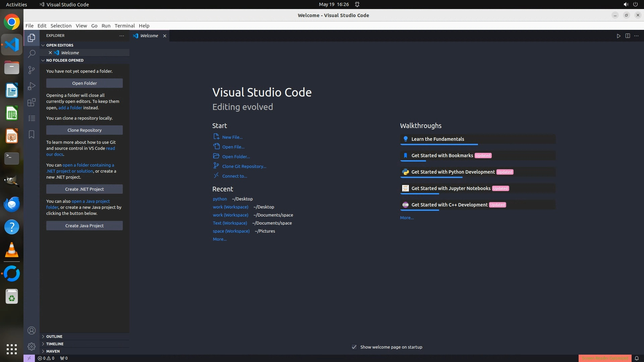The height and width of the screenshot is (362, 644).
Task: Uncheck Show welcome page on startup
Action: pos(354,347)
